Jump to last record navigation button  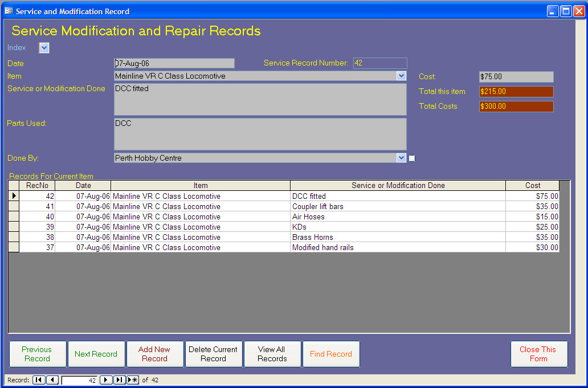tap(119, 380)
